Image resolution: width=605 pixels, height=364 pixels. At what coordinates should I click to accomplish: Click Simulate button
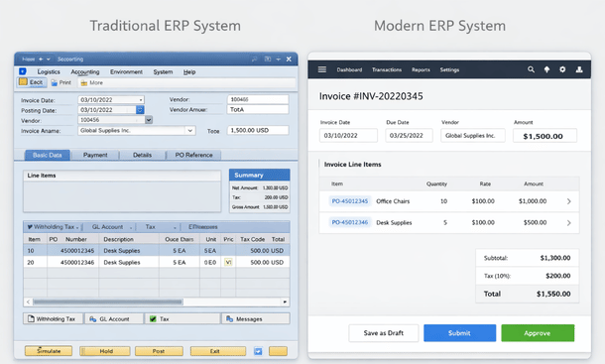pos(49,351)
